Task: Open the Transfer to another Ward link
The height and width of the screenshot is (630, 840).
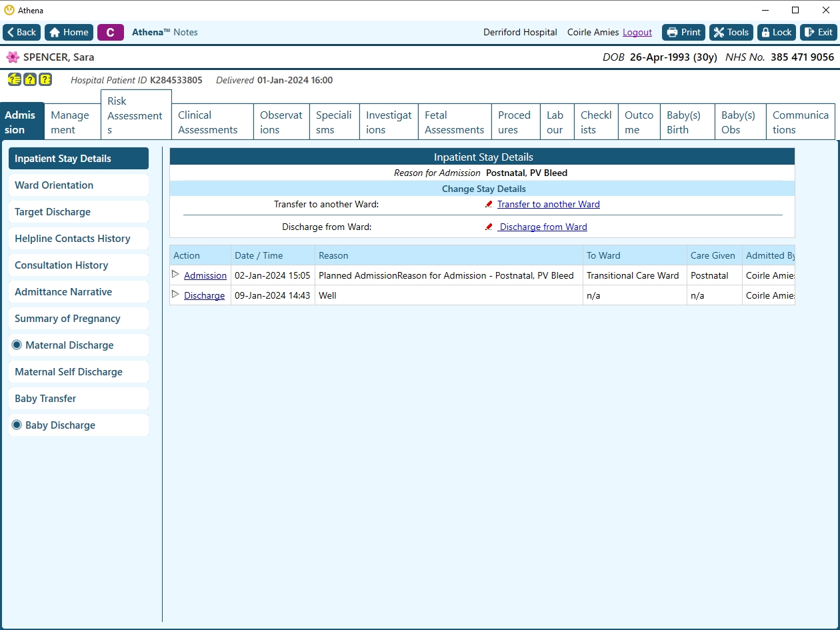Action: [549, 205]
